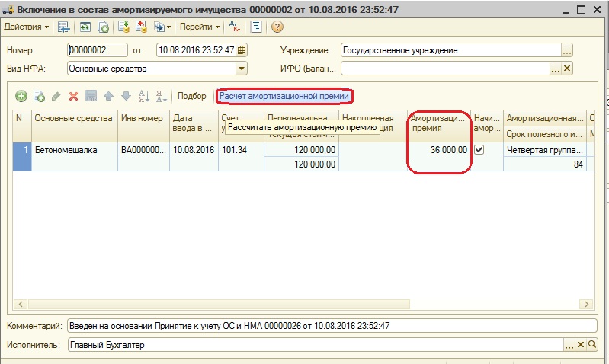Open the Перейти dropdown menu
Image resolution: width=609 pixels, height=364 pixels.
200,27
